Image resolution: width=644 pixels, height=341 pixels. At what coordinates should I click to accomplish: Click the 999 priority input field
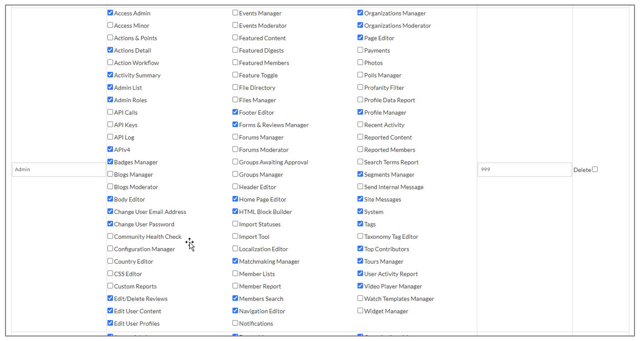(524, 170)
